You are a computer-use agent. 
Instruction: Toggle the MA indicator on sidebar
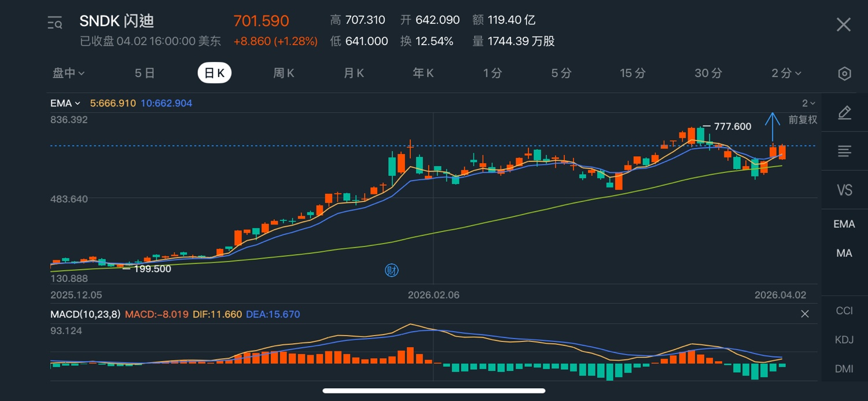(844, 253)
